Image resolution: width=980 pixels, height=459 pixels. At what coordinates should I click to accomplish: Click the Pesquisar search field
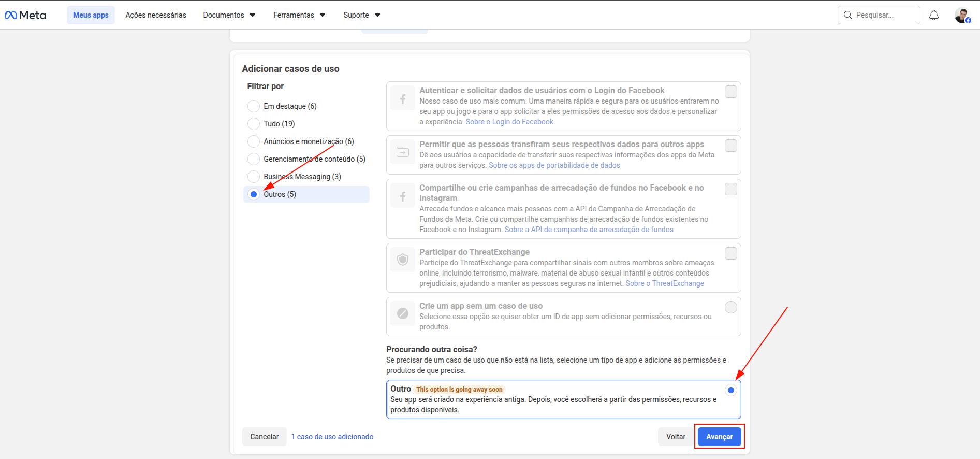(x=879, y=15)
